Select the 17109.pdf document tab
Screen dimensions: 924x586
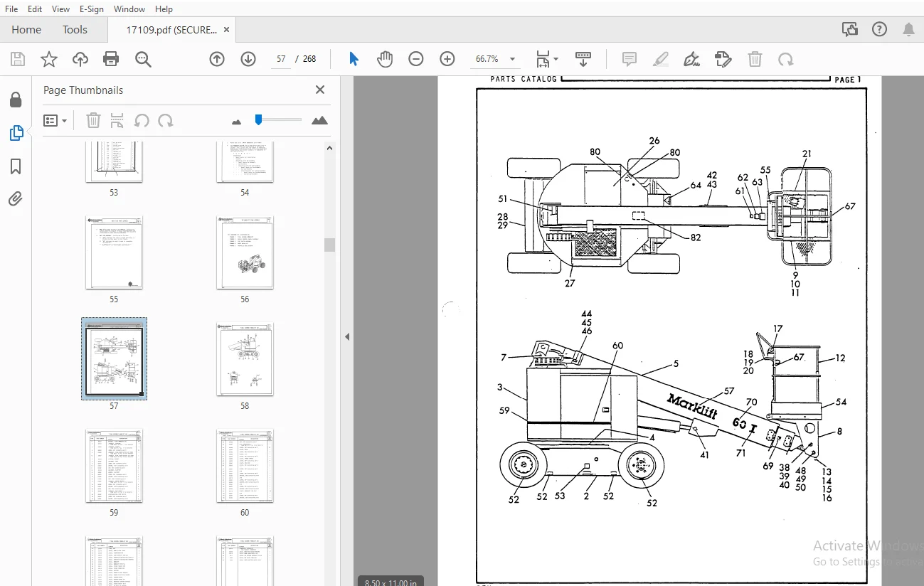coord(171,30)
